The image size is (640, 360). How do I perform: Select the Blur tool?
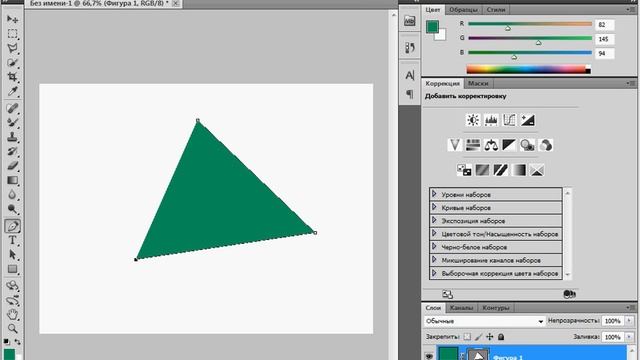[12, 194]
